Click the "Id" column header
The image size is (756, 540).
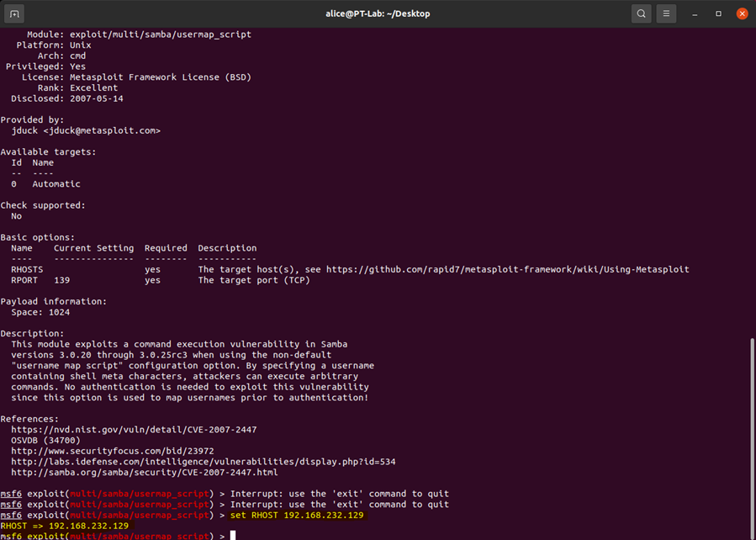pyautogui.click(x=16, y=162)
